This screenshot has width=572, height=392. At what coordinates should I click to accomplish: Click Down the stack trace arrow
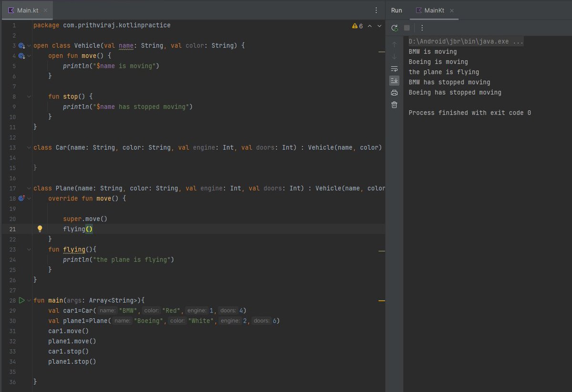(394, 57)
